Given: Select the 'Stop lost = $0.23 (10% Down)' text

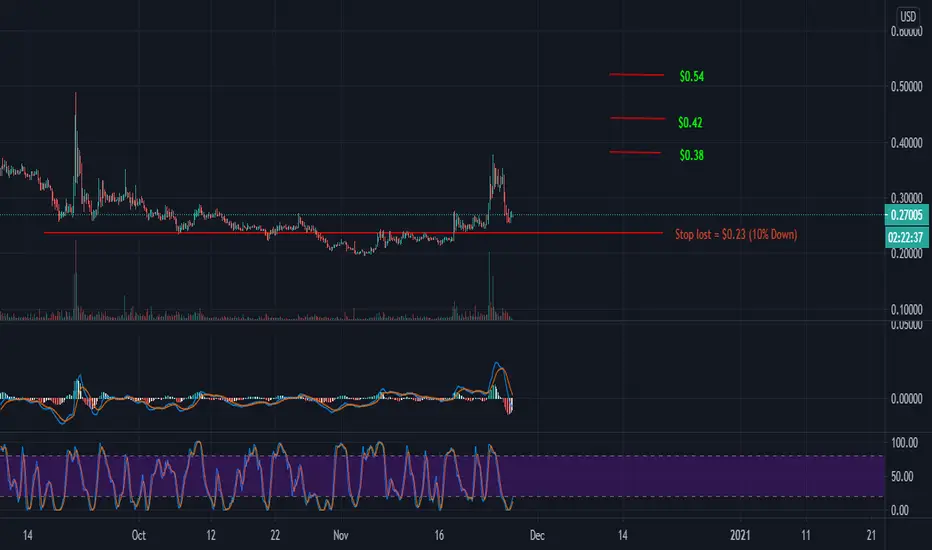Looking at the screenshot, I should 736,234.
